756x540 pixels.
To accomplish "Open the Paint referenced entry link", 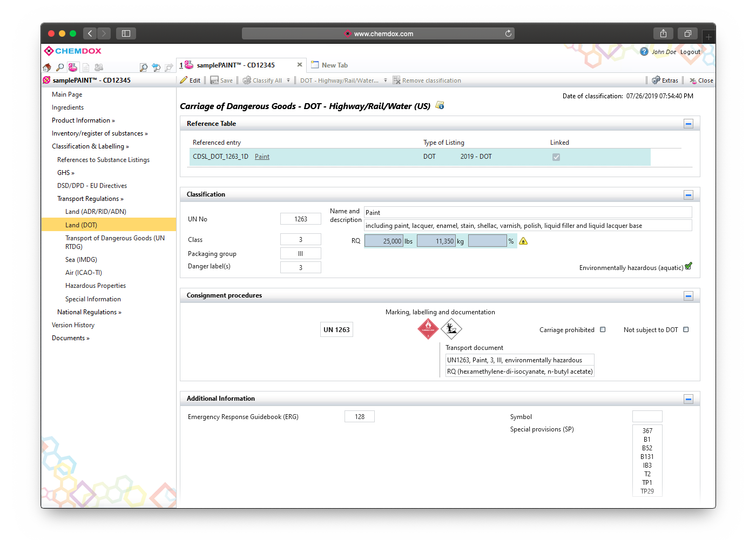I will 262,157.
